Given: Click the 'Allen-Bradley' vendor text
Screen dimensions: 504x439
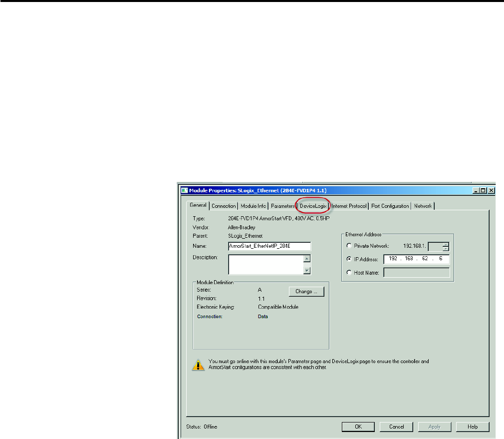Looking at the screenshot, I should pyautogui.click(x=242, y=227).
